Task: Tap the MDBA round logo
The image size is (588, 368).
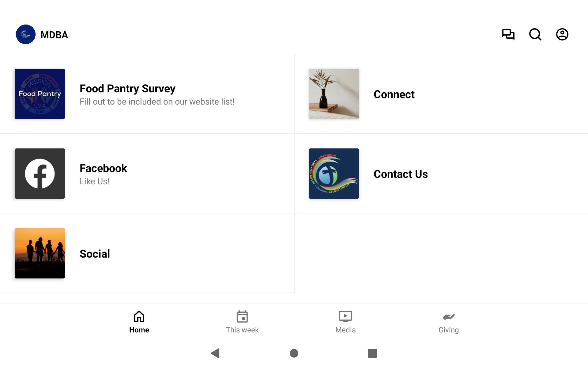Action: pos(26,34)
